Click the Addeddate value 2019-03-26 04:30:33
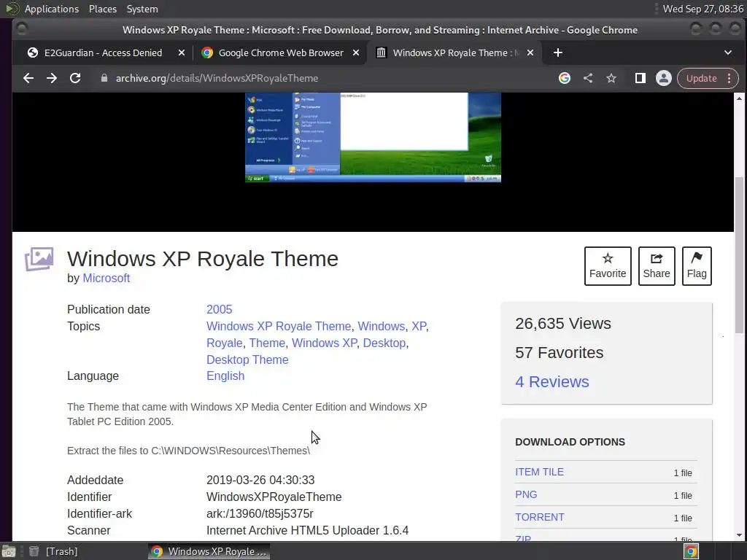Image resolution: width=747 pixels, height=560 pixels. click(x=260, y=480)
